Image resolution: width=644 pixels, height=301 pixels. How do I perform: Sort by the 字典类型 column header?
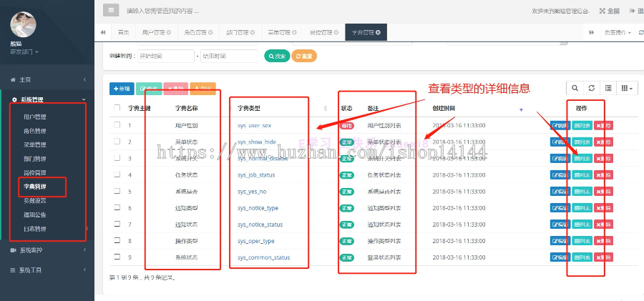tap(249, 109)
